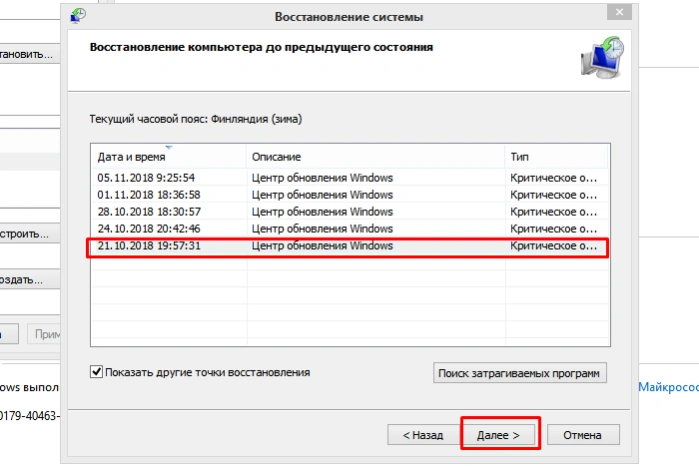Click the 'Отмена' button

point(583,435)
